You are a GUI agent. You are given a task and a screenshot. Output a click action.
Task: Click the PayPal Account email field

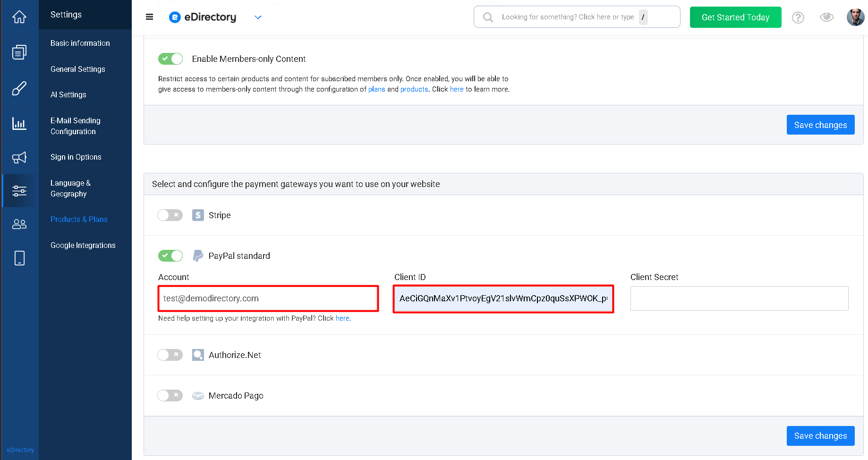pos(268,298)
